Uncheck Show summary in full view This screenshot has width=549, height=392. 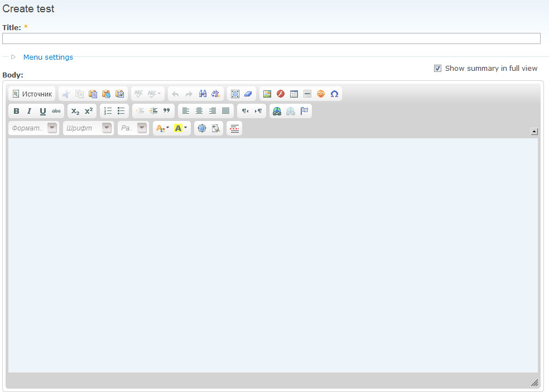(x=438, y=68)
